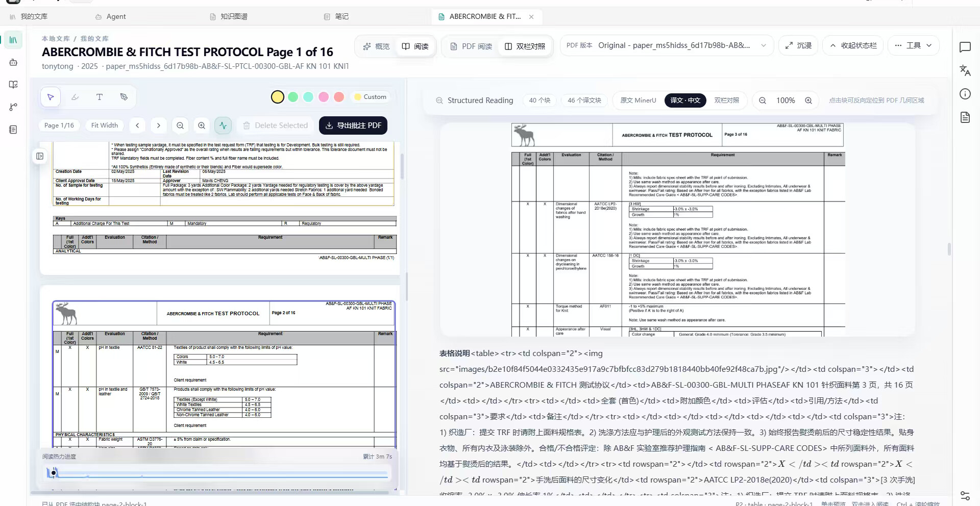Viewport: 980px width, 506px height.
Task: Pick the salmon red highlight color
Action: (339, 97)
